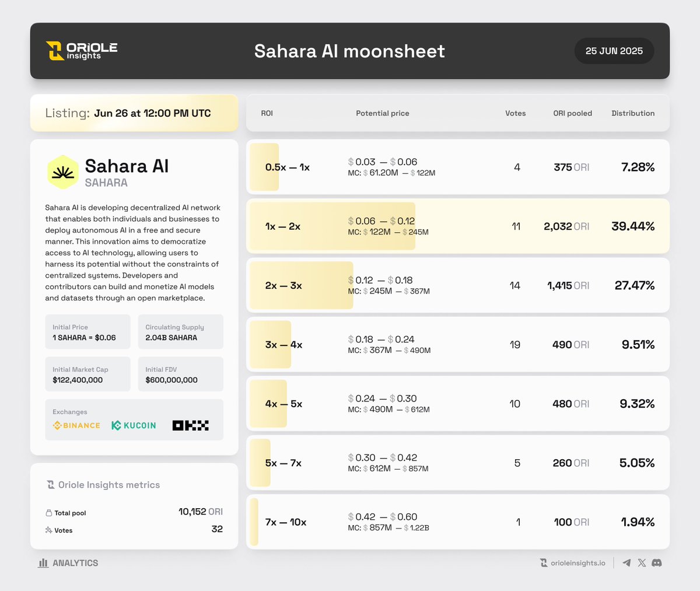Click the $0.12 — $0.18 price range
The image size is (700, 591).
pyautogui.click(x=380, y=280)
